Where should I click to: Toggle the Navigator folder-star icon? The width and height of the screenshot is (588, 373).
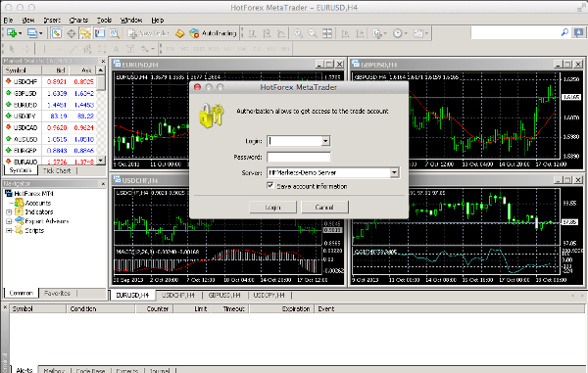tap(85, 33)
